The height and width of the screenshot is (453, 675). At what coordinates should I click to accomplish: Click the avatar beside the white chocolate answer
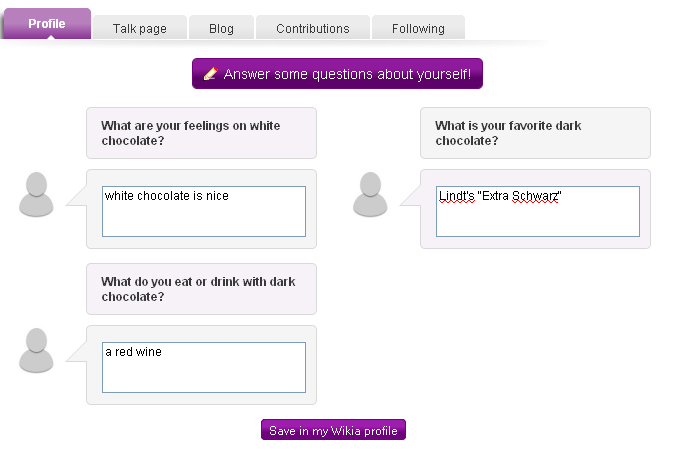(x=36, y=194)
